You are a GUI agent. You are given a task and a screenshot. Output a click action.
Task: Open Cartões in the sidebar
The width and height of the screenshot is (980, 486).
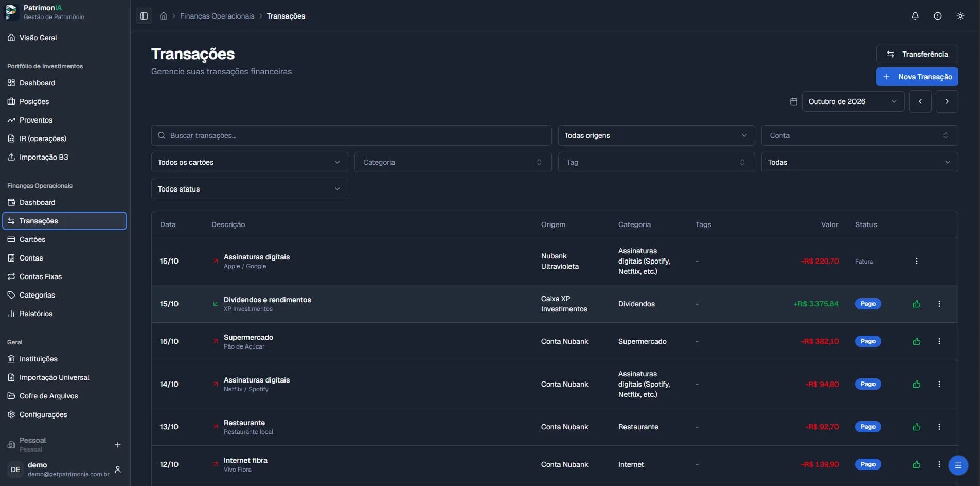64,239
